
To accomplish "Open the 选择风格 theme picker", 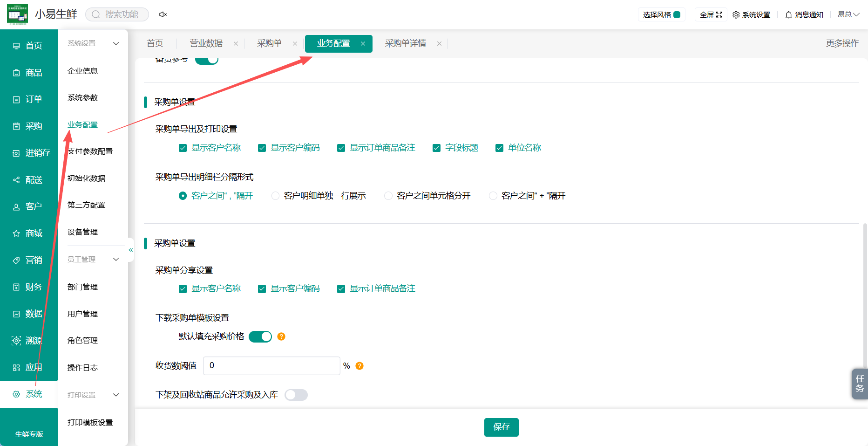I will (661, 14).
